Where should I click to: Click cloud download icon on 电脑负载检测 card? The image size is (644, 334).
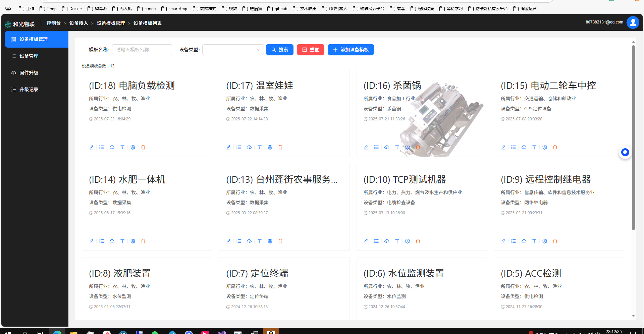(112, 147)
